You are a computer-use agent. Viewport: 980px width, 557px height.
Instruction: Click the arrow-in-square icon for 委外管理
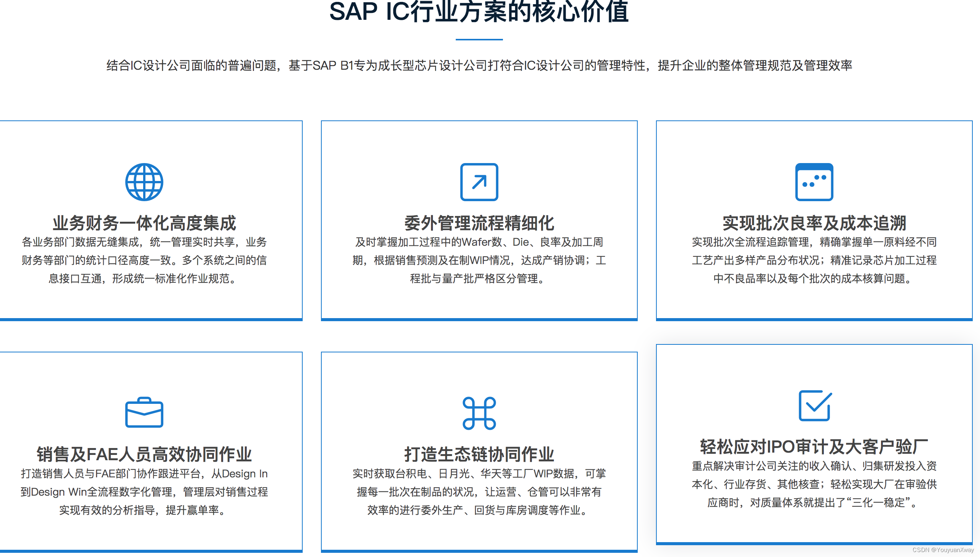[479, 182]
